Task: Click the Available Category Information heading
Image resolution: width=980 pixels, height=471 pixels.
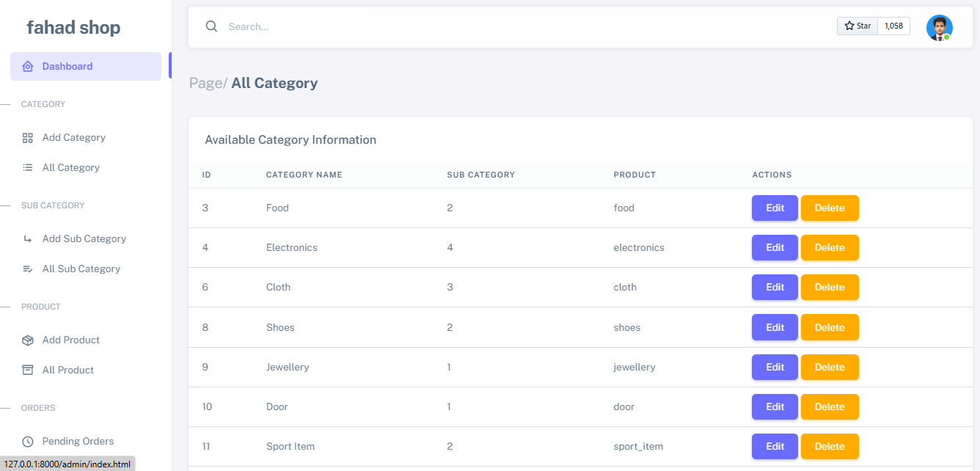Action: coord(290,139)
